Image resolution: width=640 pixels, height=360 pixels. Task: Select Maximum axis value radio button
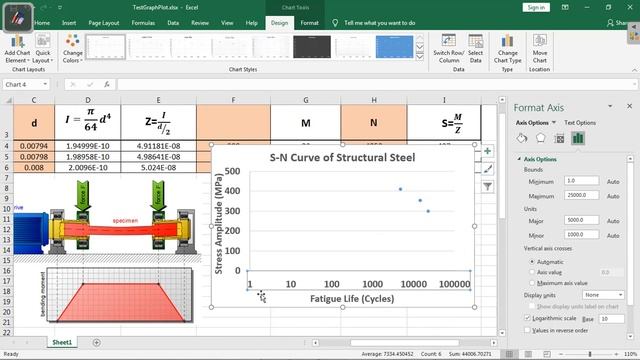pos(532,283)
